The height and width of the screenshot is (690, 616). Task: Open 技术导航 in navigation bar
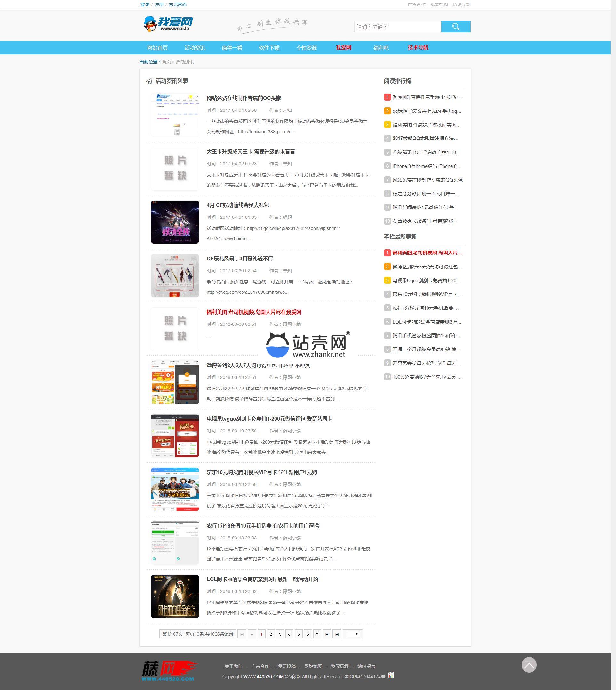tap(418, 48)
